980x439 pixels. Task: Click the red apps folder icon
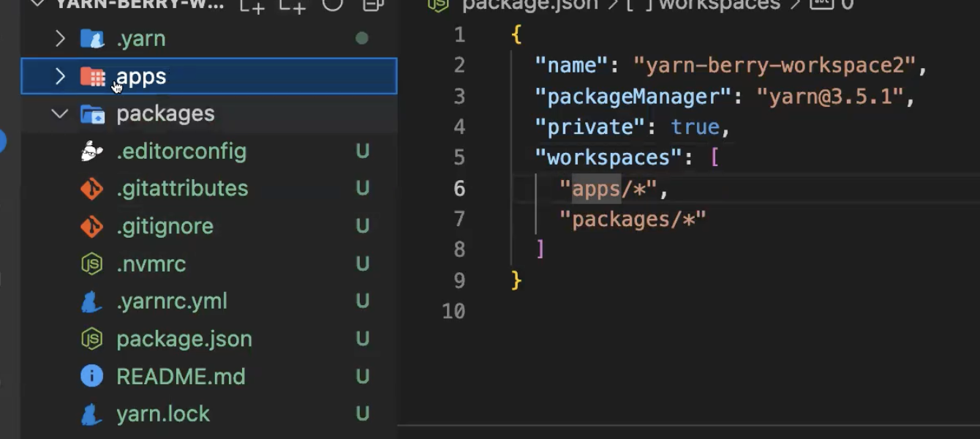(92, 76)
